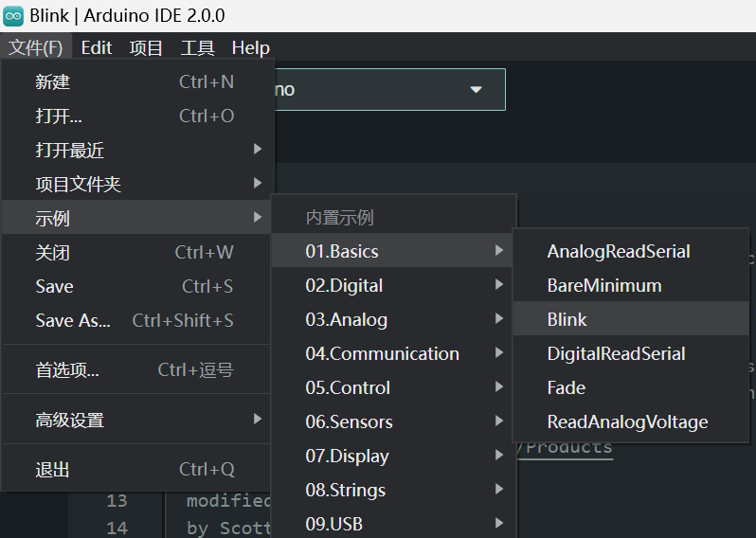Image resolution: width=756 pixels, height=538 pixels.
Task: Choose 关闭 to close the sketch
Action: pyautogui.click(x=136, y=252)
